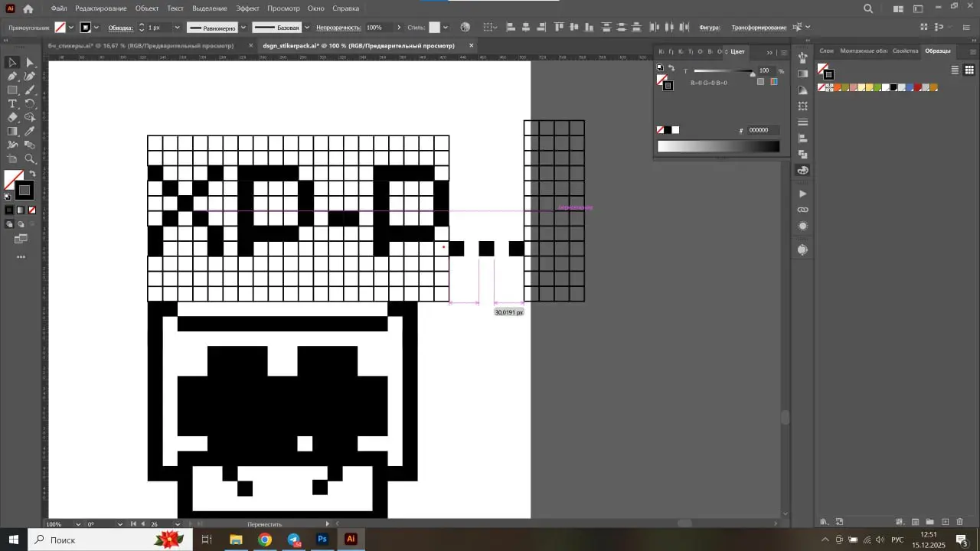Open the rotation angle dropdown in status bar
The image size is (980, 551).
click(x=119, y=524)
